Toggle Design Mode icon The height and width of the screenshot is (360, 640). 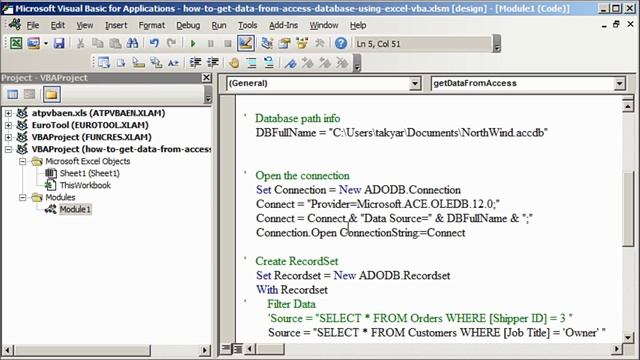(245, 43)
